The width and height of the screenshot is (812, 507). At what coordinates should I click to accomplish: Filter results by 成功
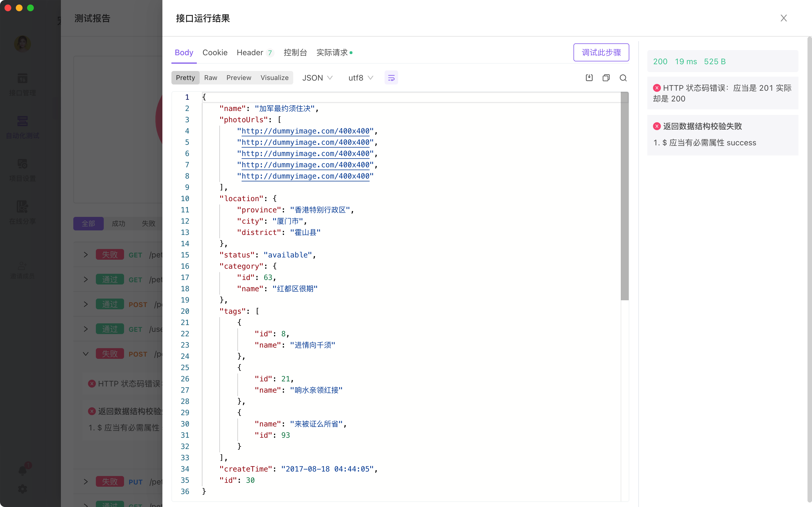[118, 224]
